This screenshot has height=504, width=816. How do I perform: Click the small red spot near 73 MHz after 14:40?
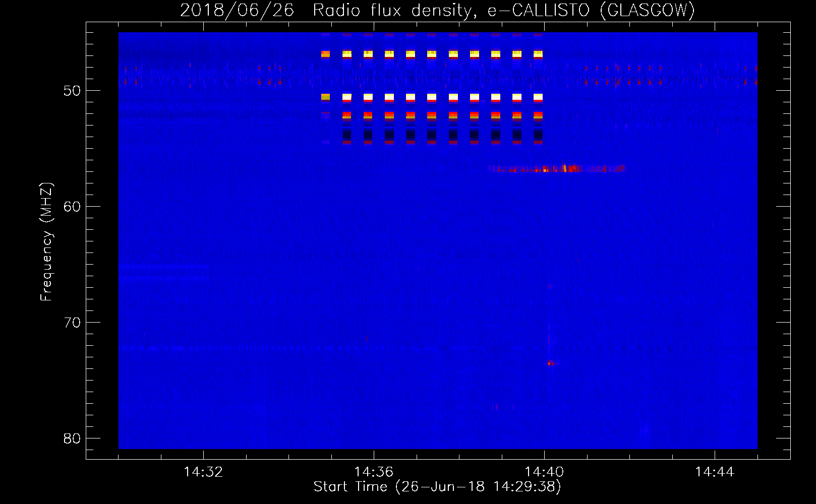coord(552,363)
